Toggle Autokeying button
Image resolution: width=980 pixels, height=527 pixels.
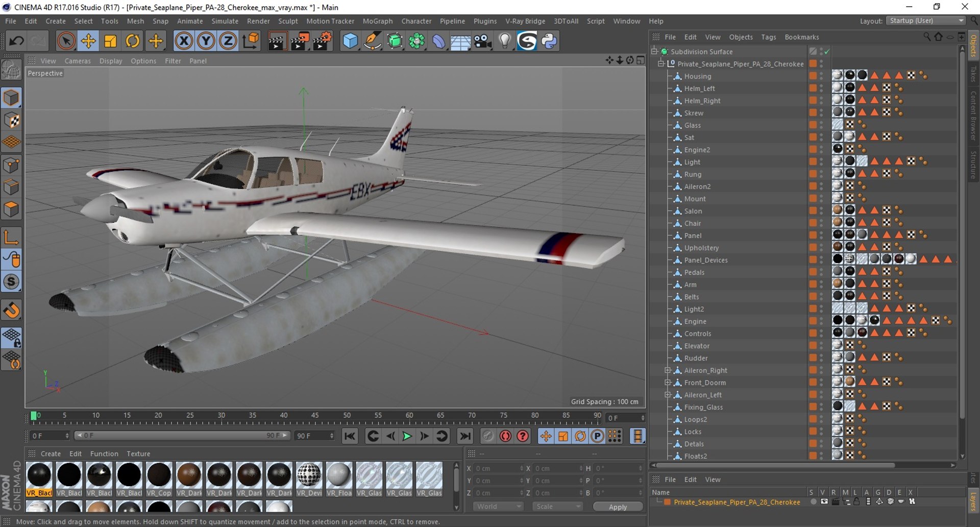tap(523, 436)
